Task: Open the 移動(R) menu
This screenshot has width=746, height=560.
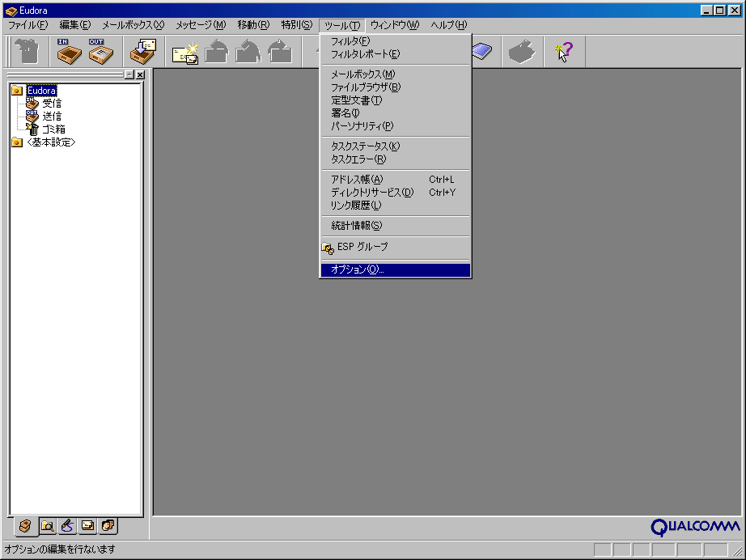Action: (253, 25)
